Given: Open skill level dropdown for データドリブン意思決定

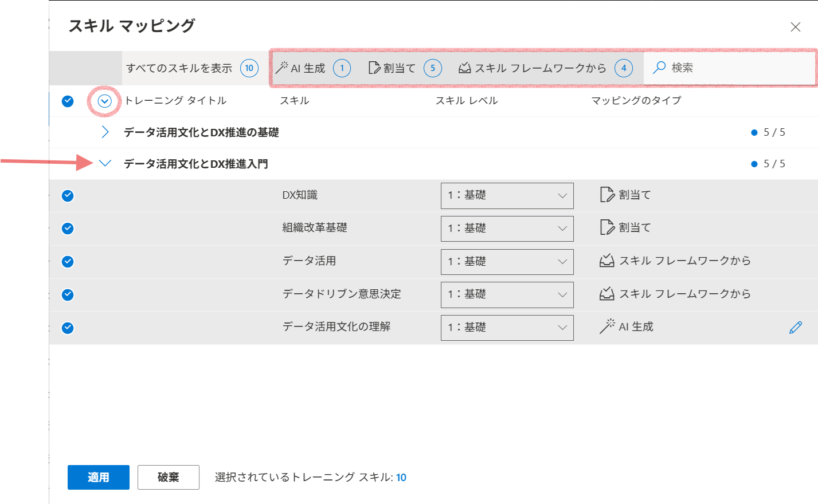Looking at the screenshot, I should (x=507, y=294).
